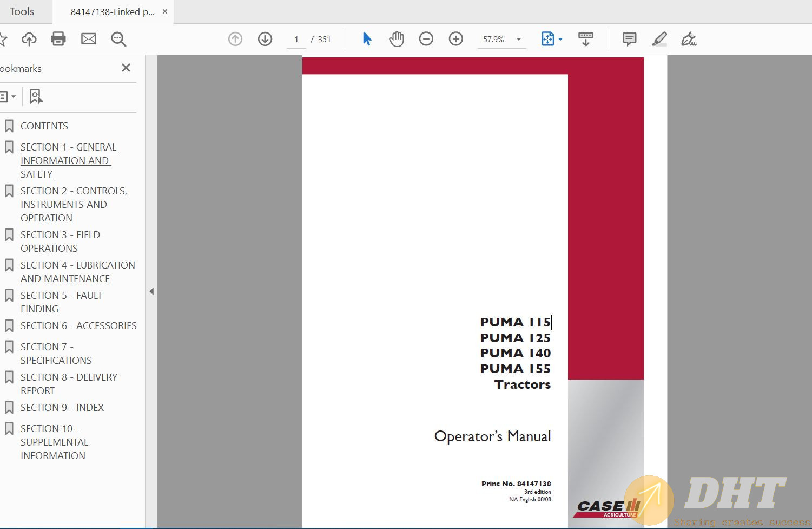812x529 pixels.
Task: Open the find text magnifier
Action: click(118, 39)
